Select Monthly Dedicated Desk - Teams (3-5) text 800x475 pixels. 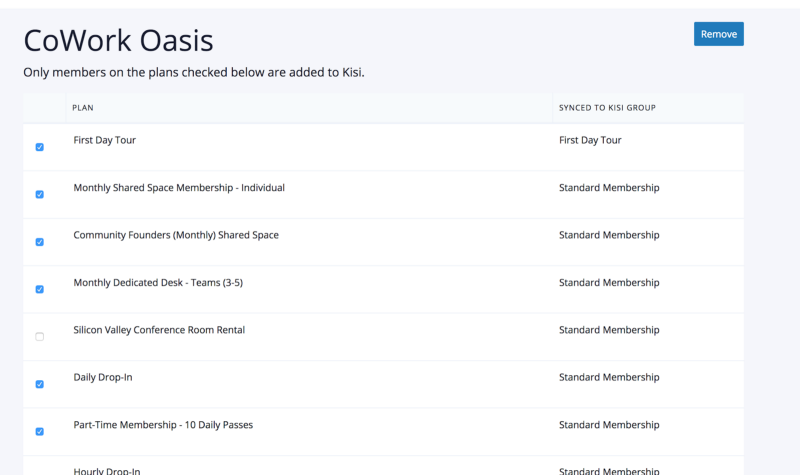click(158, 283)
